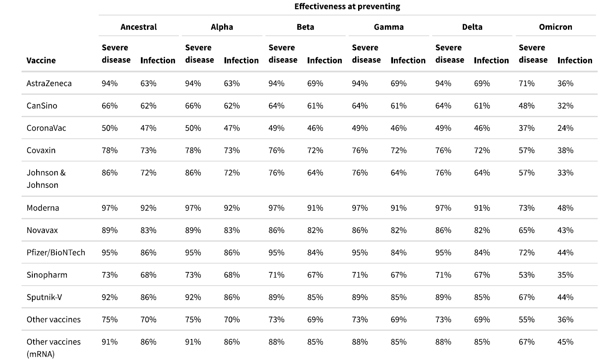The width and height of the screenshot is (605, 364).
Task: Click the Beta Infection column header
Action: coord(324,60)
